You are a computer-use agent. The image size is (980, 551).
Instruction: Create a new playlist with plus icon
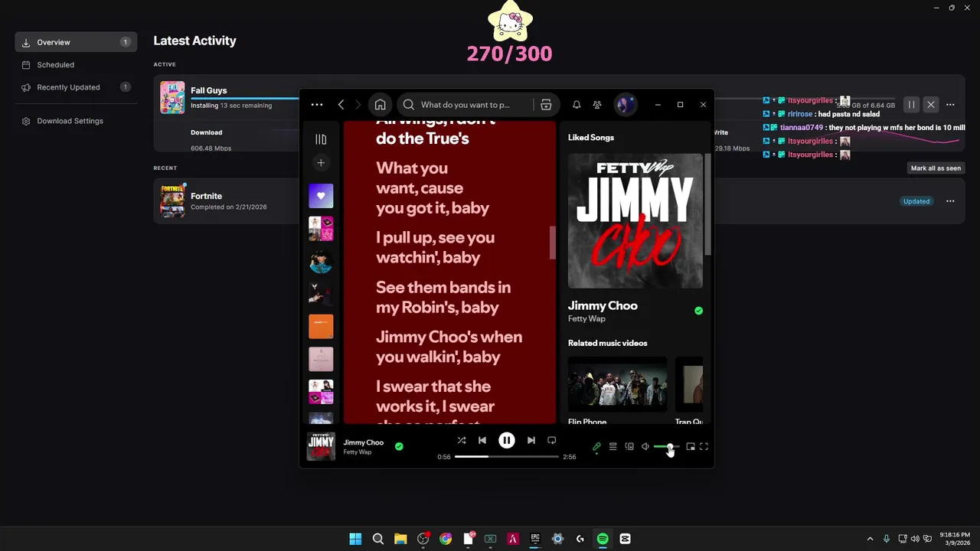pos(321,163)
